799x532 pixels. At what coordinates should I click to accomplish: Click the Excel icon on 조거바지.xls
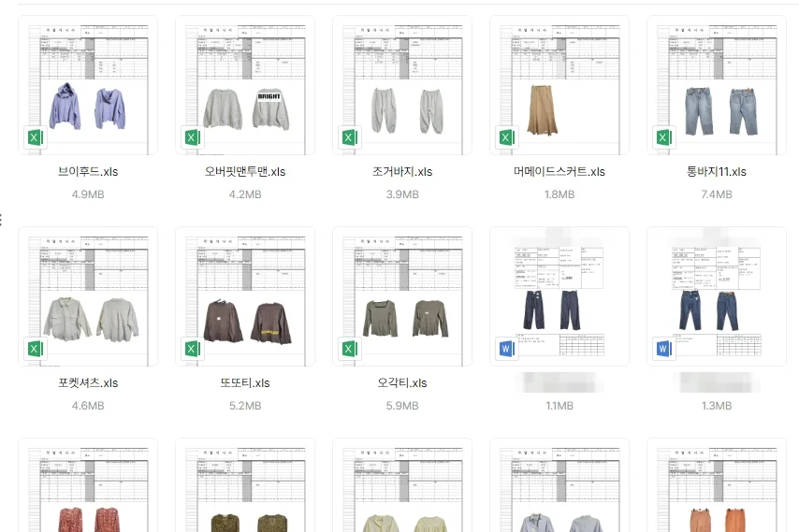(350, 137)
